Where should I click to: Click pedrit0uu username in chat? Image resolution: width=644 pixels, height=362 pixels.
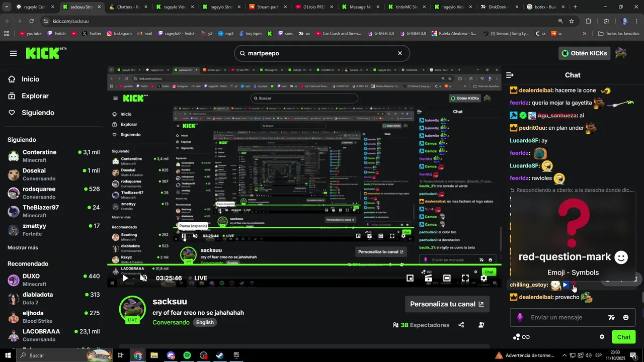tap(532, 128)
